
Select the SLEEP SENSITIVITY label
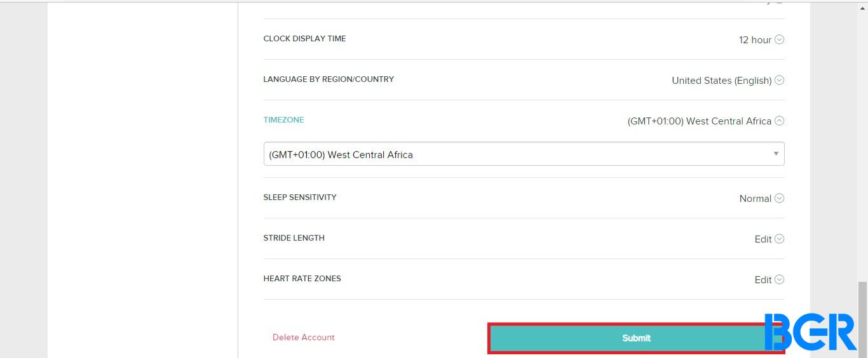(300, 197)
